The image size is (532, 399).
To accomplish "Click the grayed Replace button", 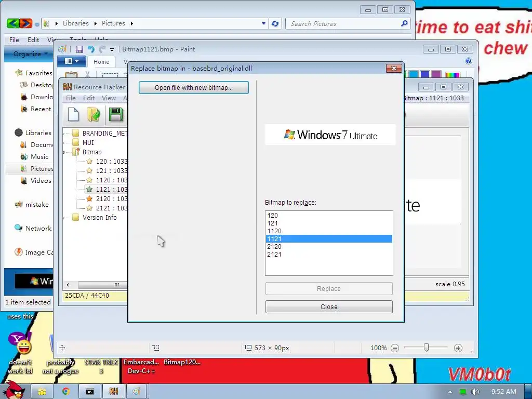I will click(329, 289).
